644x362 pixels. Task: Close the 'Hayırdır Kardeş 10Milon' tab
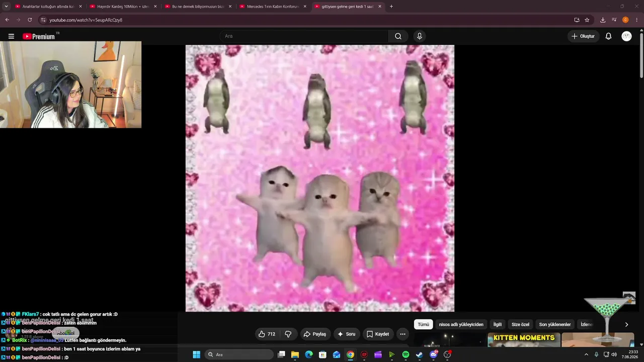tap(155, 7)
